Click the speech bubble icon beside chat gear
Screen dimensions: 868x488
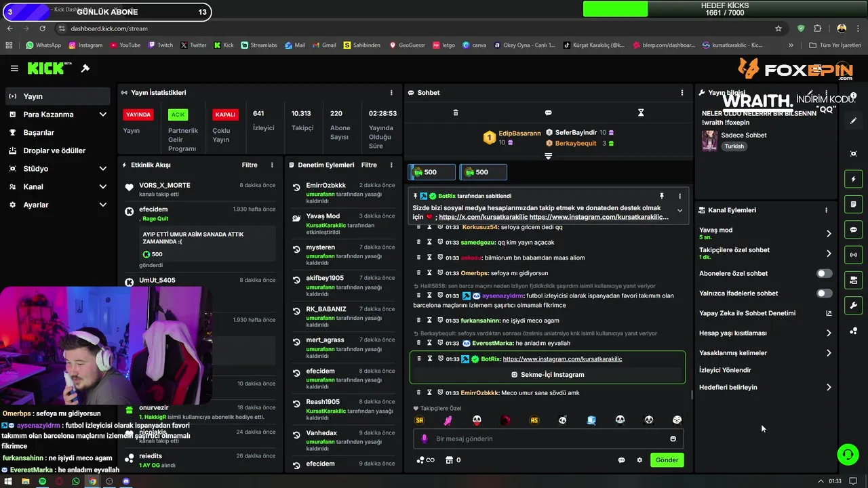coord(621,460)
